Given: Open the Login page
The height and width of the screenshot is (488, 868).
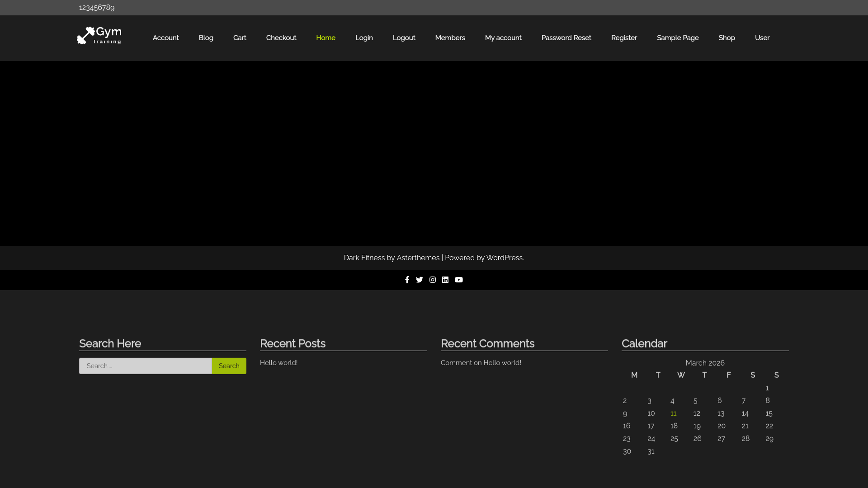Looking at the screenshot, I should pos(364,38).
